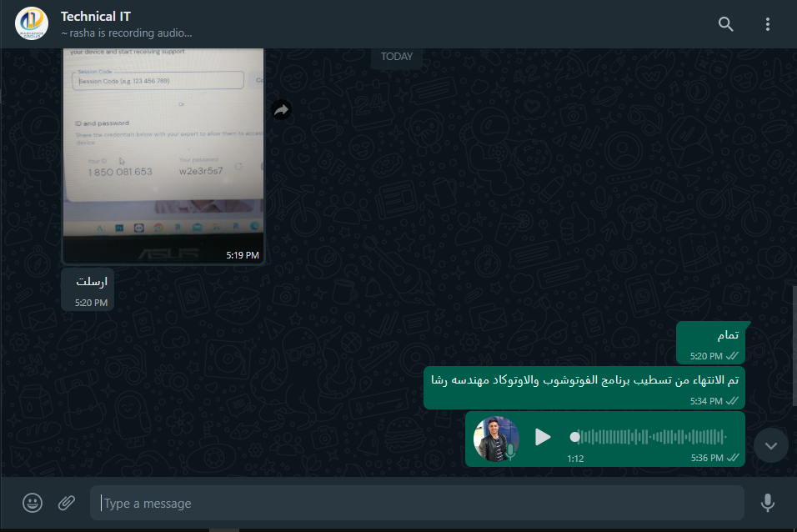Forward the screenshot image message
Image resolution: width=797 pixels, height=532 pixels.
click(x=282, y=110)
